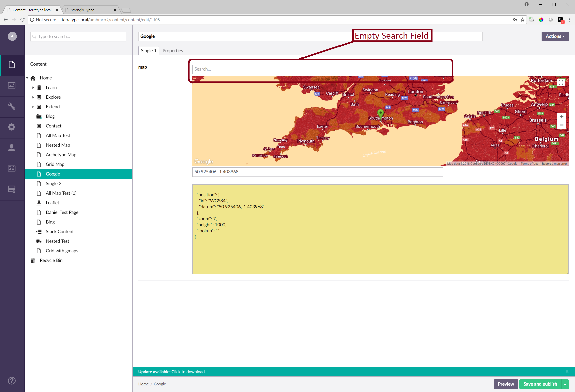The height and width of the screenshot is (392, 575).
Task: Open the Chrome profile icon
Action: coord(527,4)
